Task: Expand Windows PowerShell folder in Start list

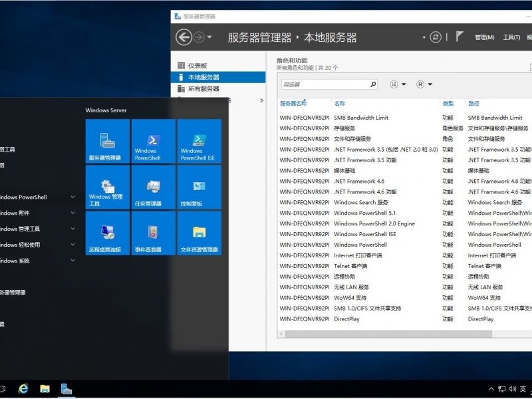Action: (x=72, y=197)
